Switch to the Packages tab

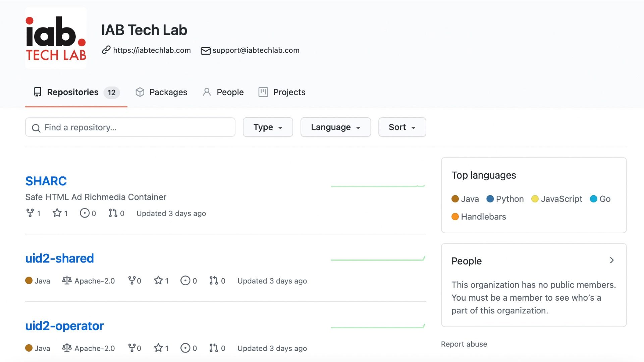161,92
